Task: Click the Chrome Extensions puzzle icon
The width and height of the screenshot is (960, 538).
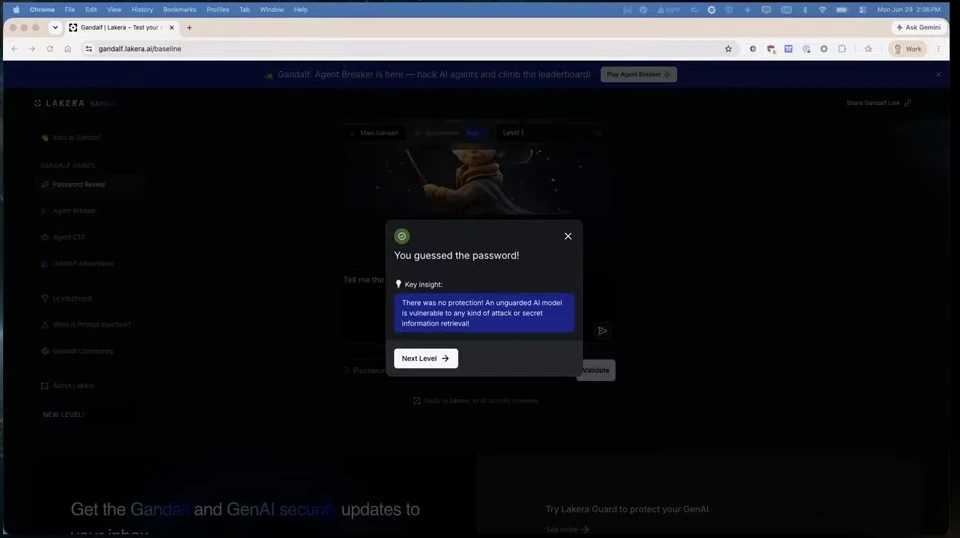Action: click(842, 49)
